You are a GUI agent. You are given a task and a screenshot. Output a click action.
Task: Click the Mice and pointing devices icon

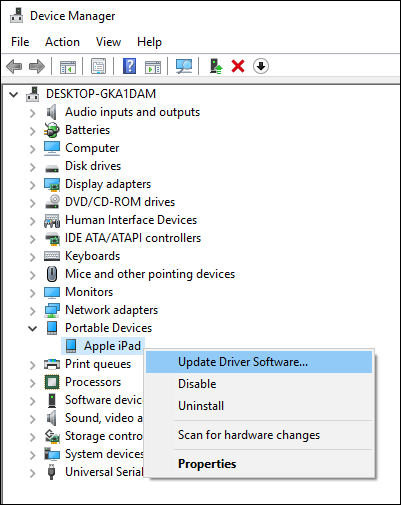pos(52,274)
